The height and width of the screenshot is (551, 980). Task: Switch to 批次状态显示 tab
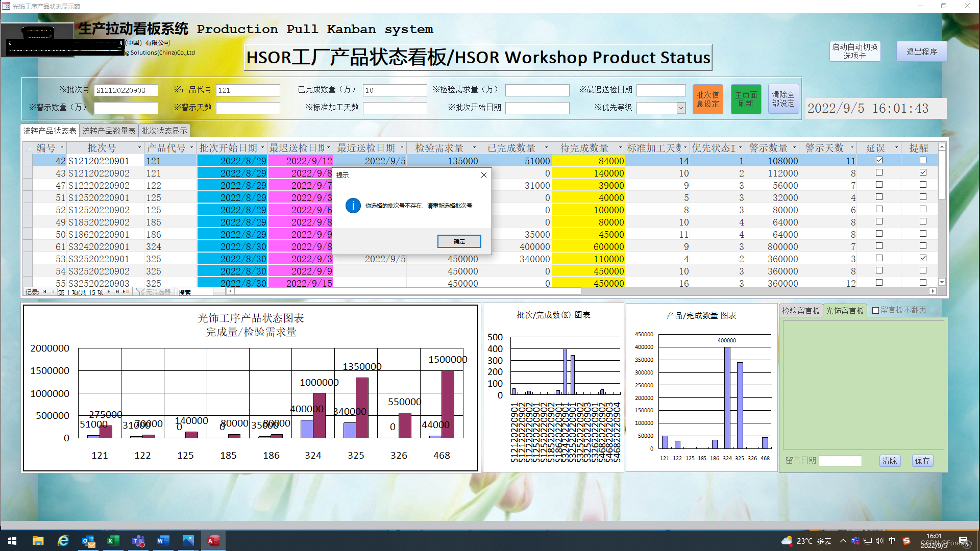point(164,131)
